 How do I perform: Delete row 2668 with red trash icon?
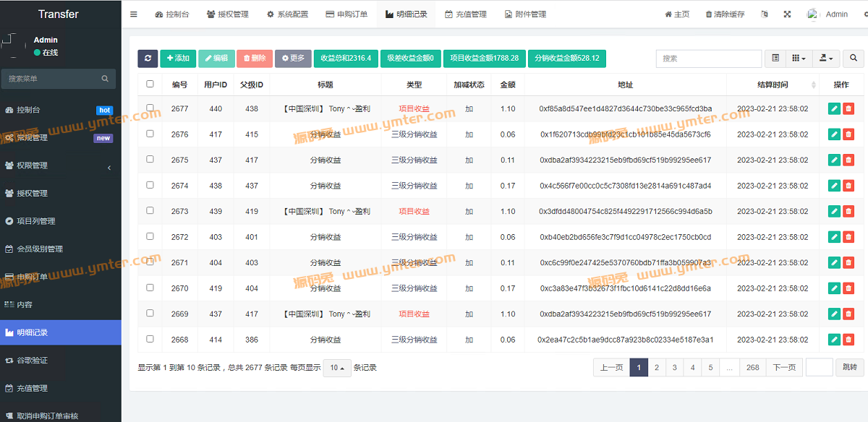click(x=848, y=340)
